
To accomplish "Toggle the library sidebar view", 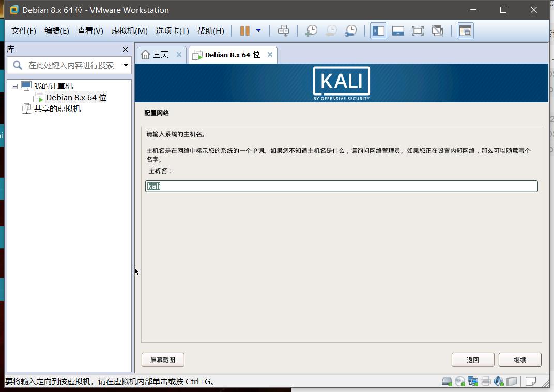I will pos(378,30).
